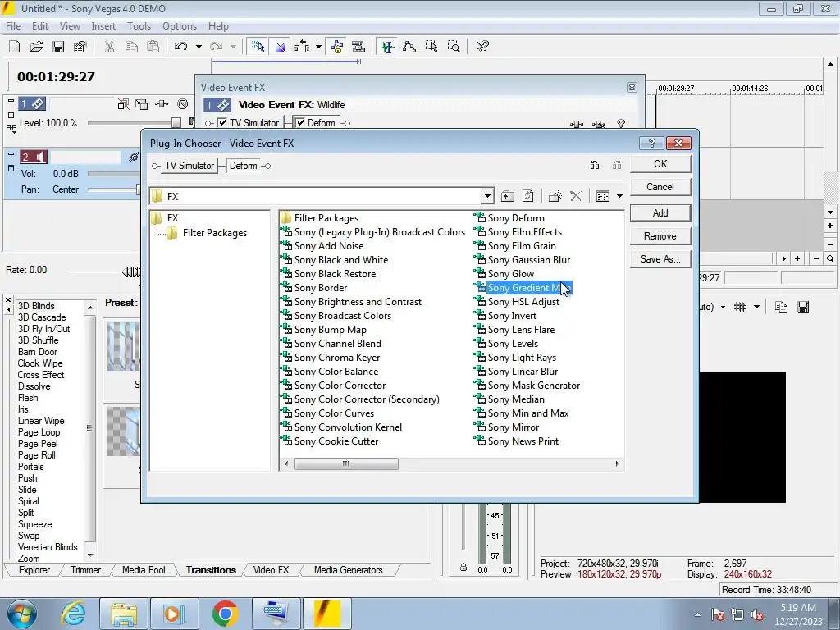Image resolution: width=840 pixels, height=630 pixels.
Task: Click the plug-in list horizontal scrollbar thumb
Action: click(346, 464)
